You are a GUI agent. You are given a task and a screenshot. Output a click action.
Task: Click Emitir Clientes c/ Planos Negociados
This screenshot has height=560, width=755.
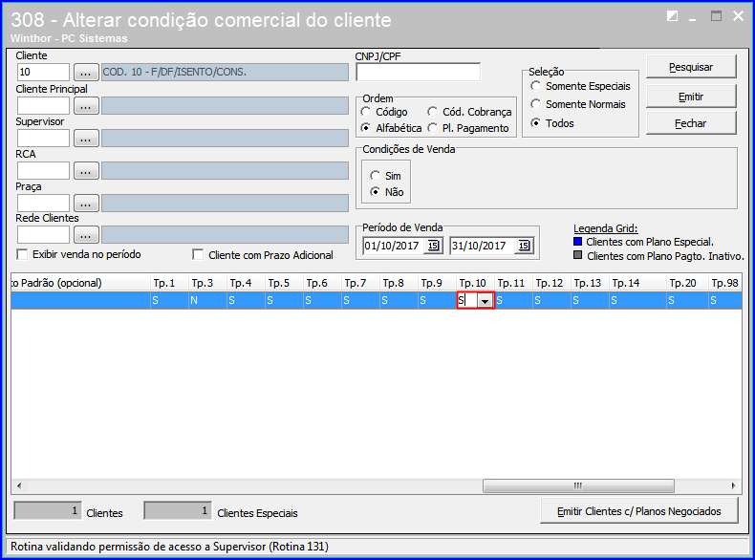pyautogui.click(x=639, y=511)
